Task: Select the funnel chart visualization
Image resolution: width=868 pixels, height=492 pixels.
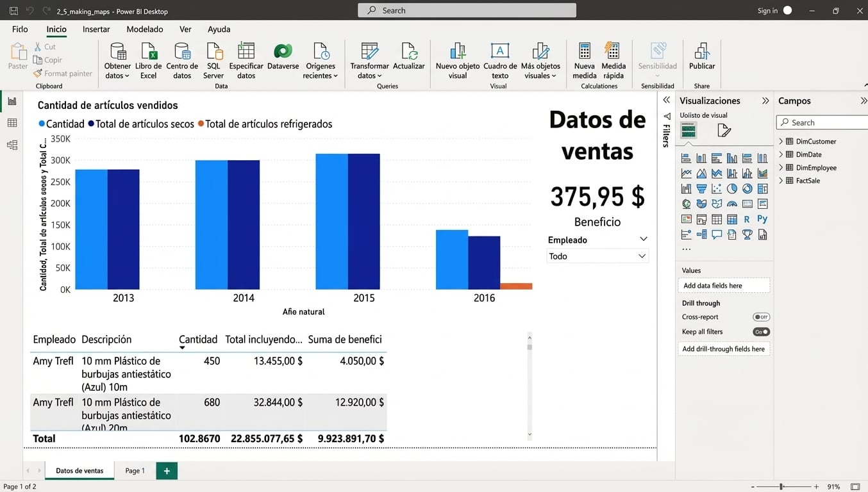Action: tap(701, 188)
